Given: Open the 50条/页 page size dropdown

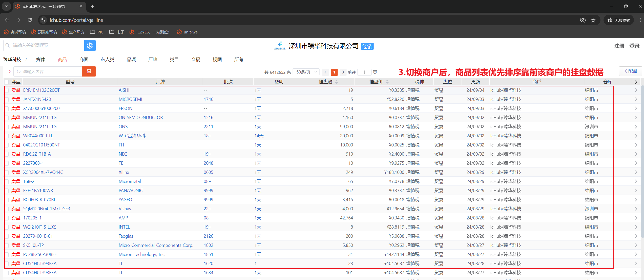Looking at the screenshot, I should pos(306,72).
